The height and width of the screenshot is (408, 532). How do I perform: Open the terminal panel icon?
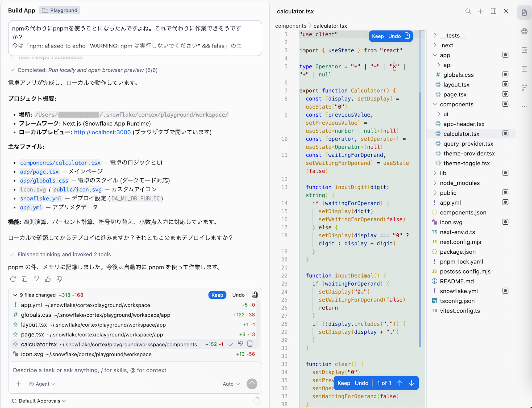click(x=524, y=69)
